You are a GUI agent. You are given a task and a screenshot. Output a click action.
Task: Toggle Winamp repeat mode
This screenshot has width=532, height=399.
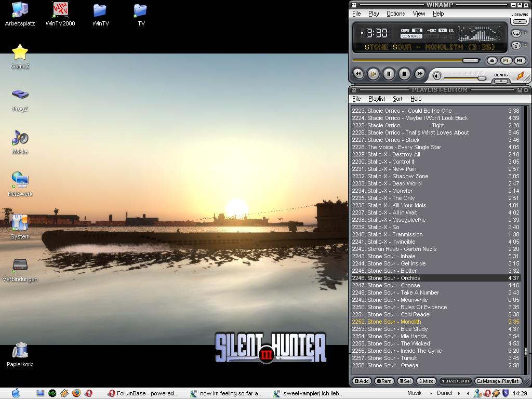(516, 34)
